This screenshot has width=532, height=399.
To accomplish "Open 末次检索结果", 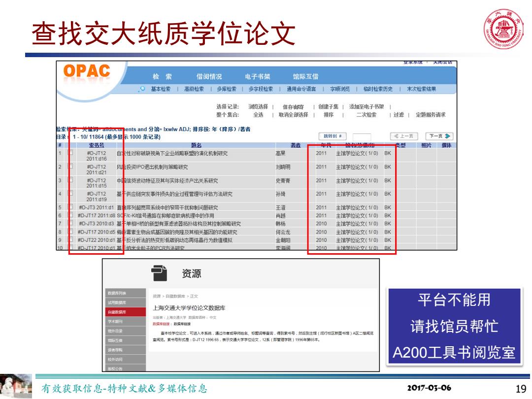I will pyautogui.click(x=421, y=89).
